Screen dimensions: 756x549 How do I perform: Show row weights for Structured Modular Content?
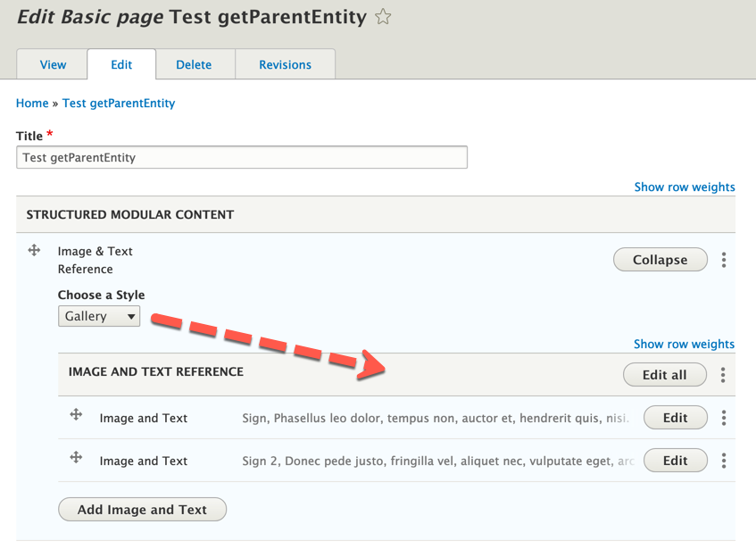pos(684,187)
